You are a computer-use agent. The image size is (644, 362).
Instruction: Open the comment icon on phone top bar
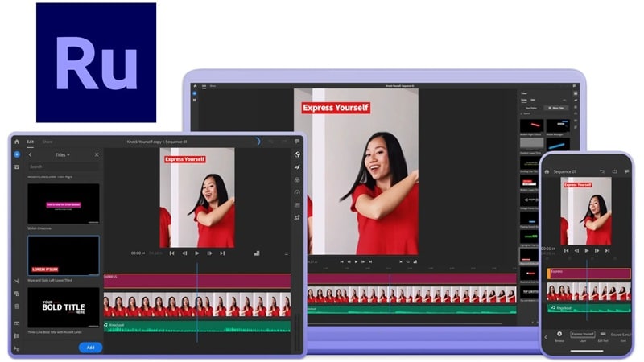pyautogui.click(x=627, y=171)
